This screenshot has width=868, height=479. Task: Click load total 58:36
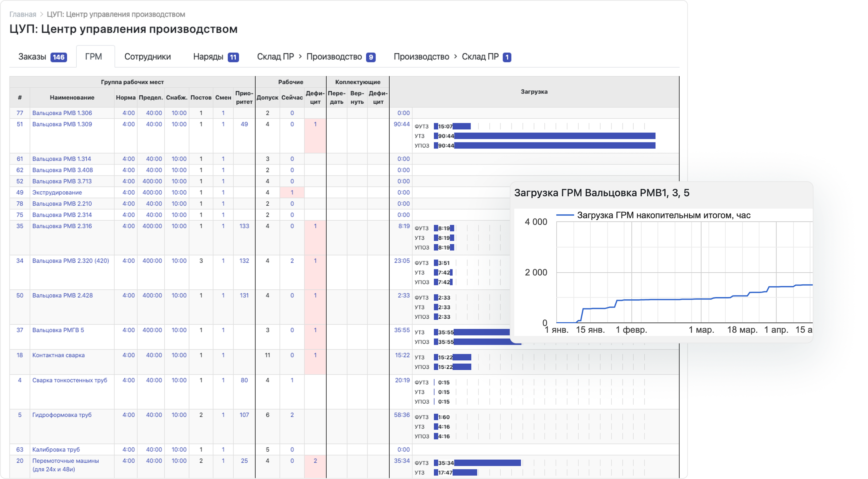(402, 415)
